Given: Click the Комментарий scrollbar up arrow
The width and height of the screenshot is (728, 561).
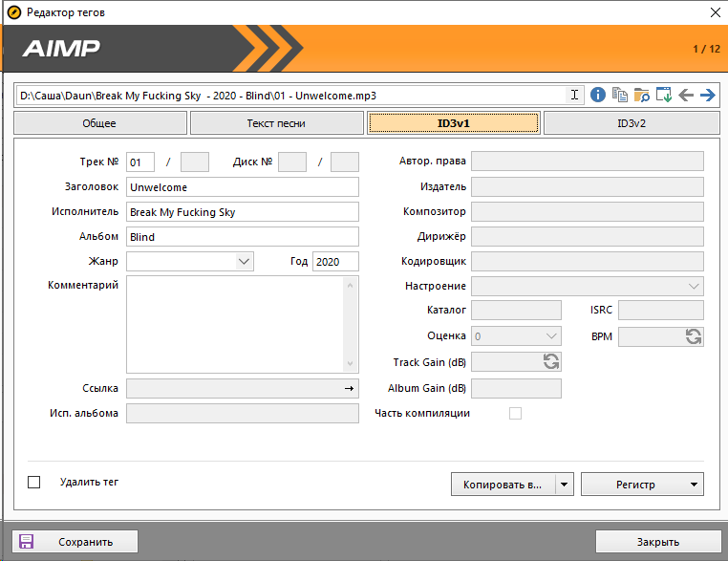Looking at the screenshot, I should pyautogui.click(x=350, y=285).
